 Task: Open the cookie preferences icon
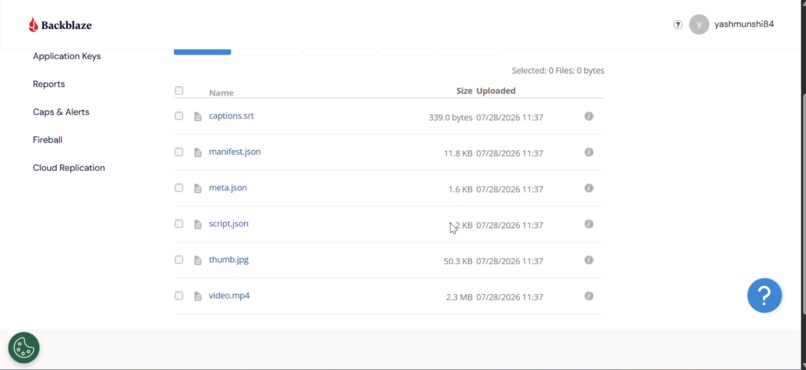[x=24, y=348]
